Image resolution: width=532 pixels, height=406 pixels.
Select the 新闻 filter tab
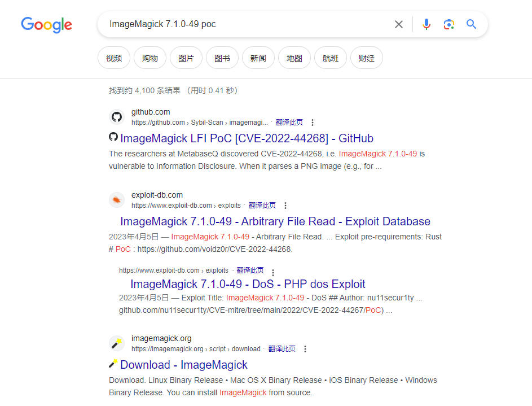point(258,58)
